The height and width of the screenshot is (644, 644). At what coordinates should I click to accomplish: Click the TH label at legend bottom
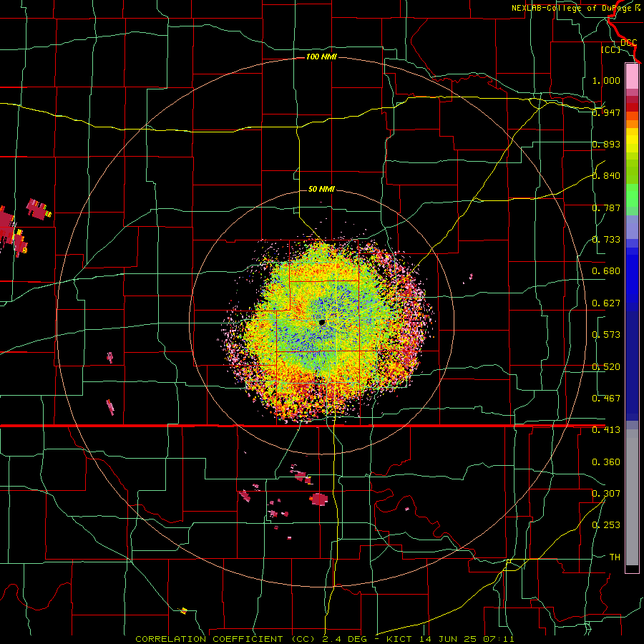[615, 557]
